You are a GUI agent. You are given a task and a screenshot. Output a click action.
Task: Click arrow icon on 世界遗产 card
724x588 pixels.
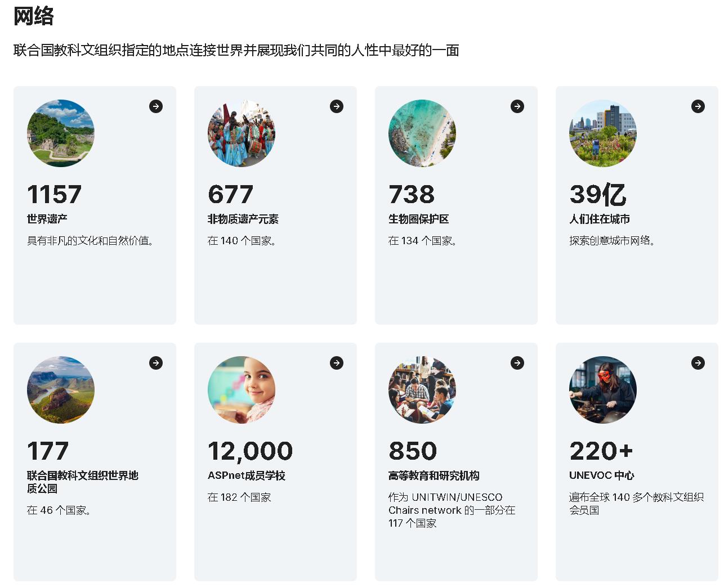(x=156, y=106)
